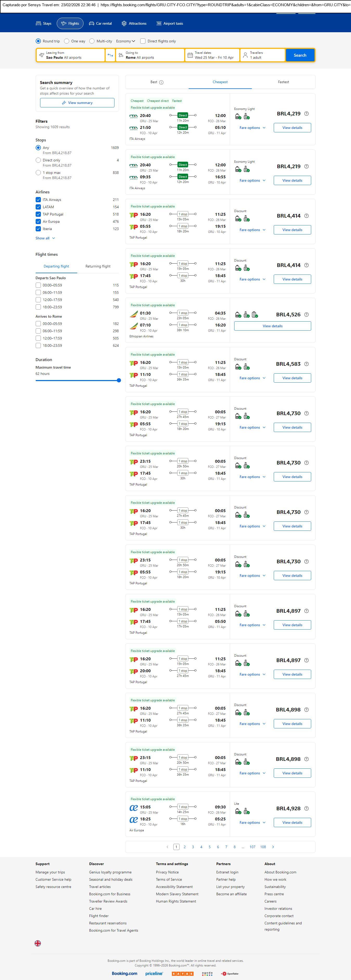Screen dimensions: 351x980
Task: Click the help icon next to the BRL4,928 price
Action: click(307, 808)
